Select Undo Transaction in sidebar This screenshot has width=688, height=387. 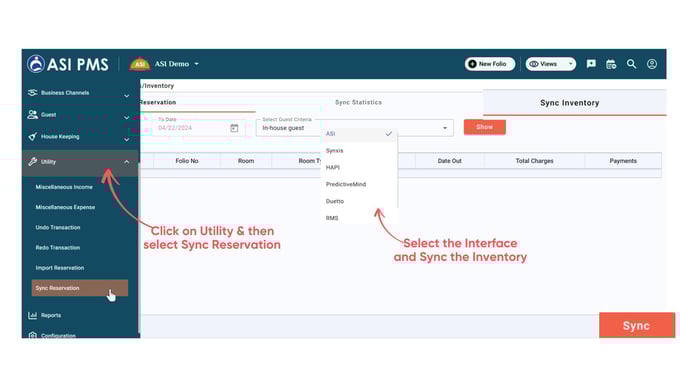58,227
